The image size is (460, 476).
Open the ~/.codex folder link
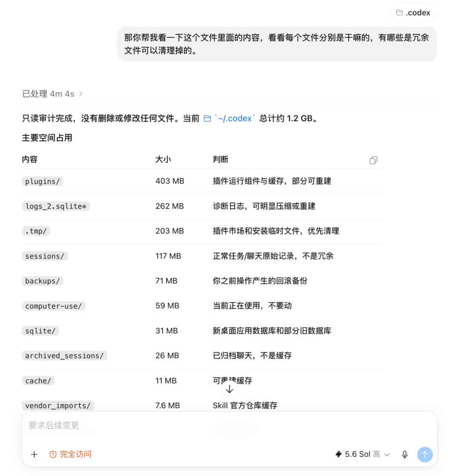(228, 118)
